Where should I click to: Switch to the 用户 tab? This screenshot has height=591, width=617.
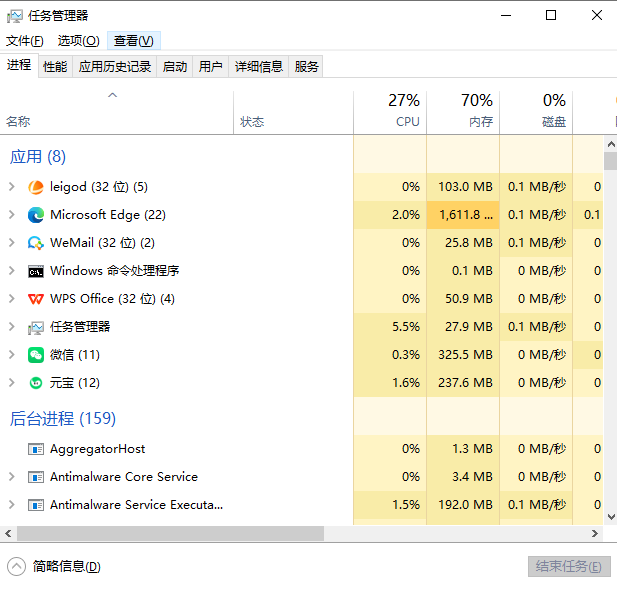[211, 66]
